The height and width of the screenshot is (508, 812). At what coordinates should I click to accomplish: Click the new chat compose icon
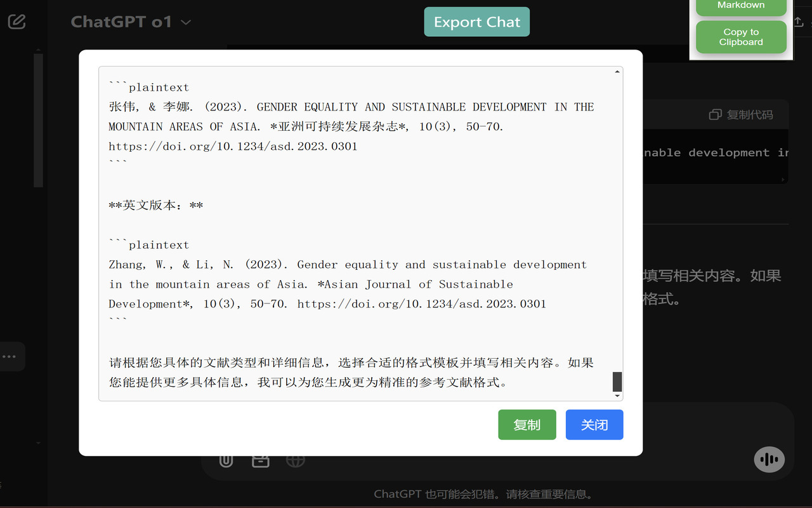[x=16, y=22]
